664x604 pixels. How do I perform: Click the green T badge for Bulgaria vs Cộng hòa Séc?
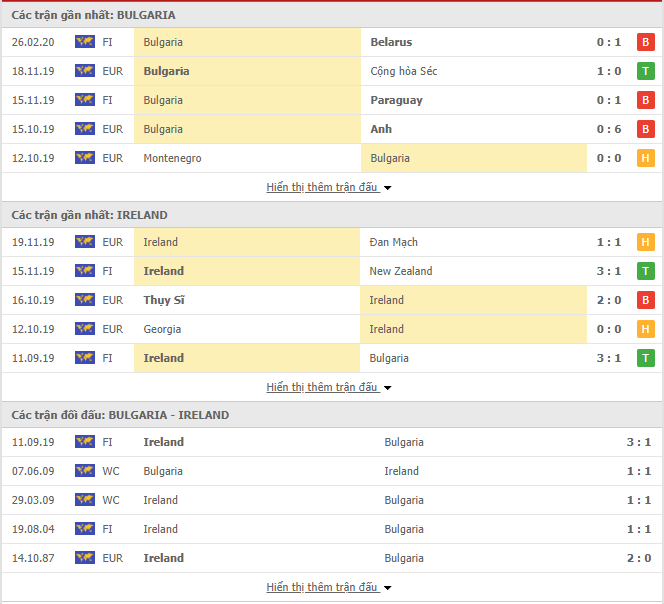645,71
